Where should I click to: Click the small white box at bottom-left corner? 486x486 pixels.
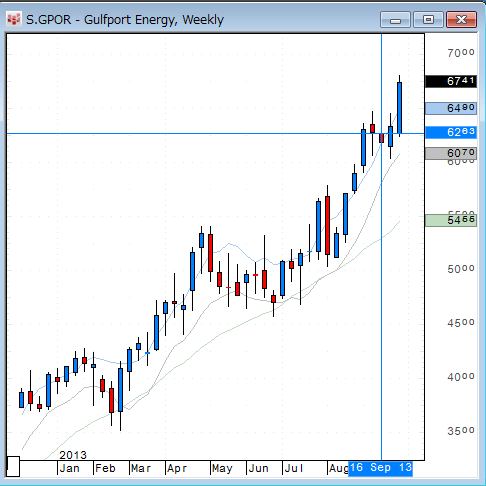tap(13, 466)
